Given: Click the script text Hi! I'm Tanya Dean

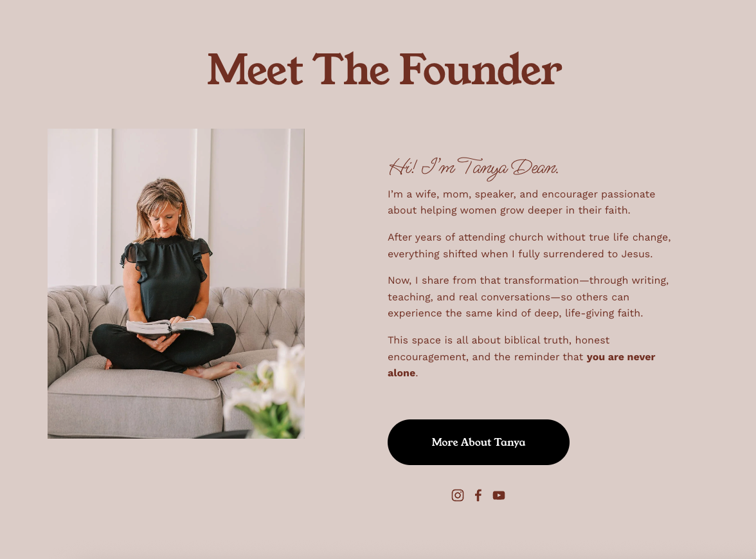Looking at the screenshot, I should pyautogui.click(x=473, y=168).
